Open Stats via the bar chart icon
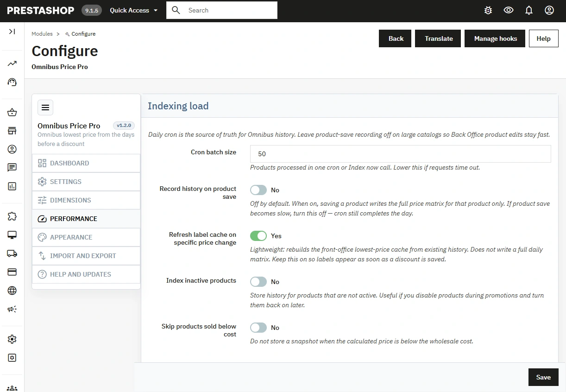Image resolution: width=566 pixels, height=392 pixels. click(x=12, y=186)
